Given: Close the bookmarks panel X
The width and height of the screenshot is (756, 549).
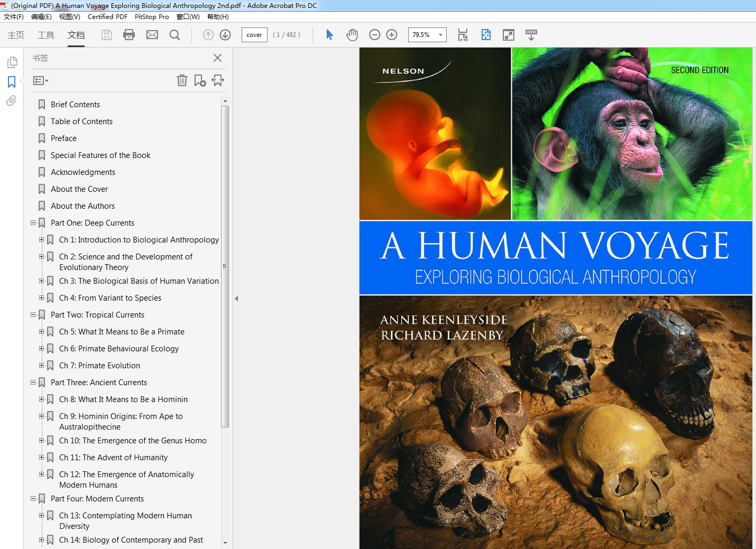Looking at the screenshot, I should pos(217,58).
